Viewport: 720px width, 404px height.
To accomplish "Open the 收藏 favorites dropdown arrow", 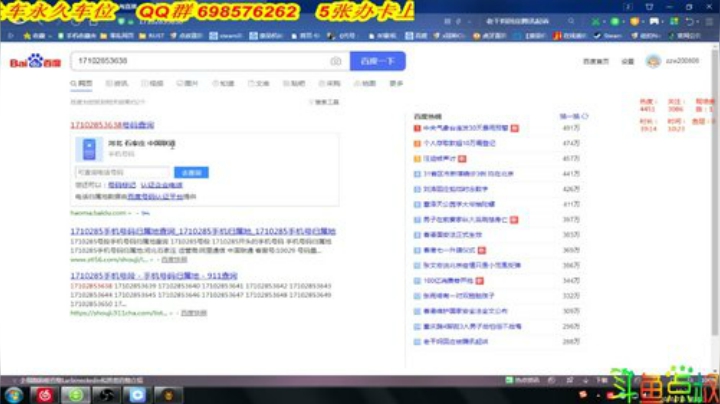I will tap(50, 36).
